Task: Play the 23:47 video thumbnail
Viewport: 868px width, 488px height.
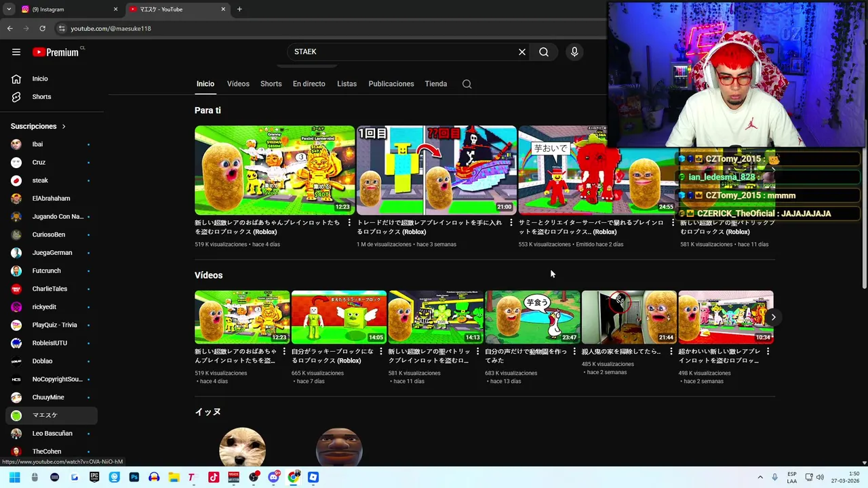Action: coord(532,317)
